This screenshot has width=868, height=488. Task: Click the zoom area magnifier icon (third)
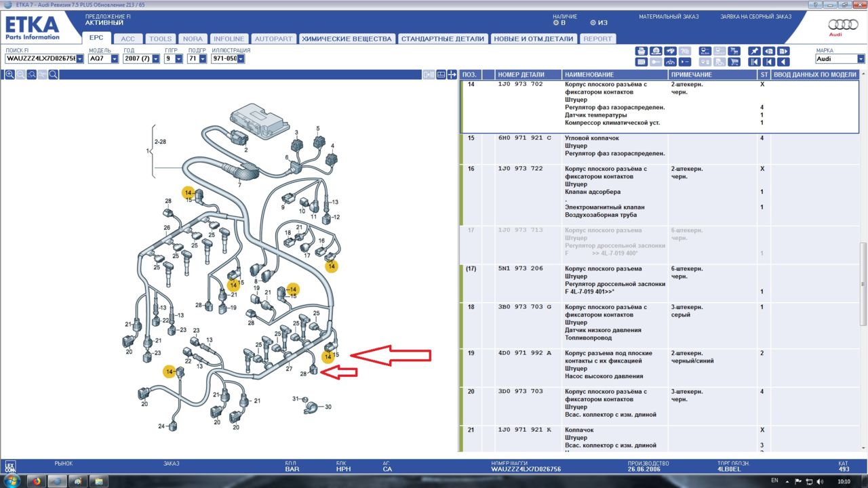pyautogui.click(x=31, y=75)
